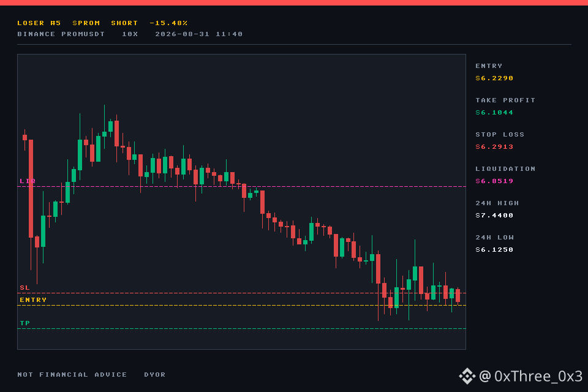Image resolution: width=588 pixels, height=392 pixels.
Task: Select the '2026-08-31 11:40' timestamp
Action: 198,34
